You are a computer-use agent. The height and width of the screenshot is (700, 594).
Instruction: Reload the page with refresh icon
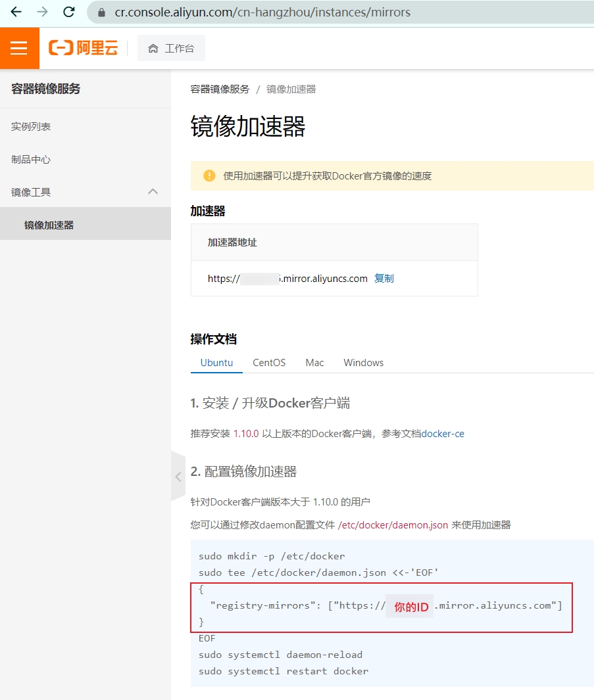click(x=68, y=12)
